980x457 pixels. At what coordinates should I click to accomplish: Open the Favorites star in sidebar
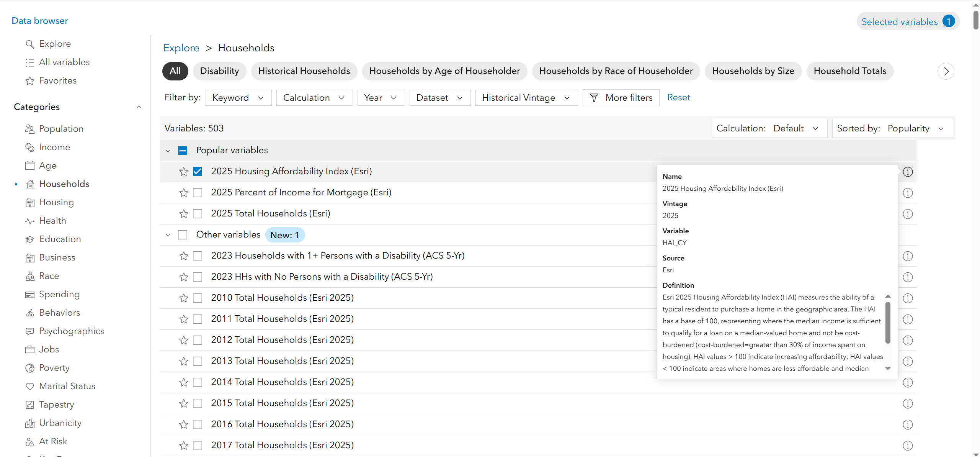coord(30,81)
